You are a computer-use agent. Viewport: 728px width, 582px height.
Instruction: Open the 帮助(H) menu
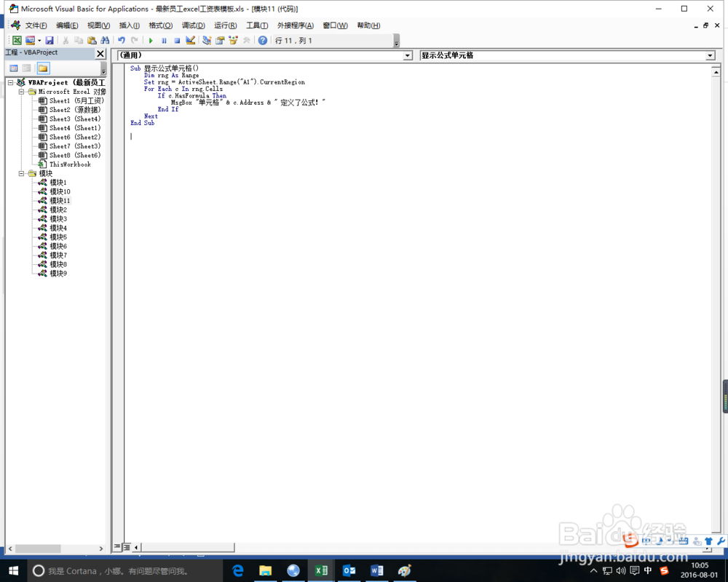368,25
